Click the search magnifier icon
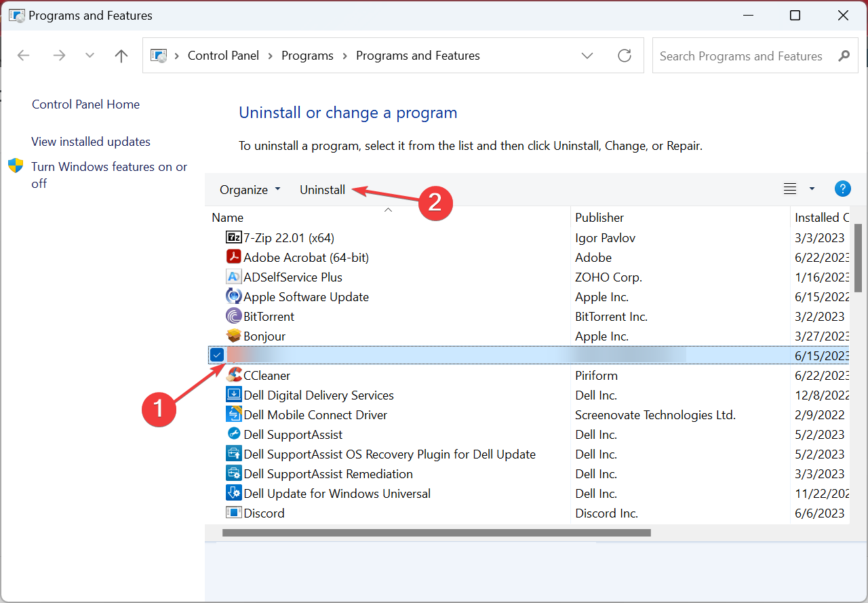Screen dimensions: 868x603 click(844, 56)
